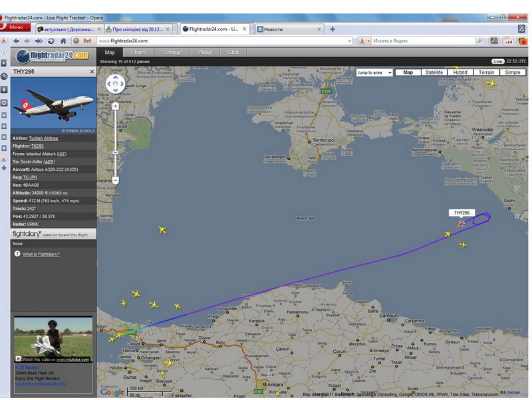This screenshot has height=400, width=532.
Task: Pan the map left with the arrow
Action: [x=109, y=84]
